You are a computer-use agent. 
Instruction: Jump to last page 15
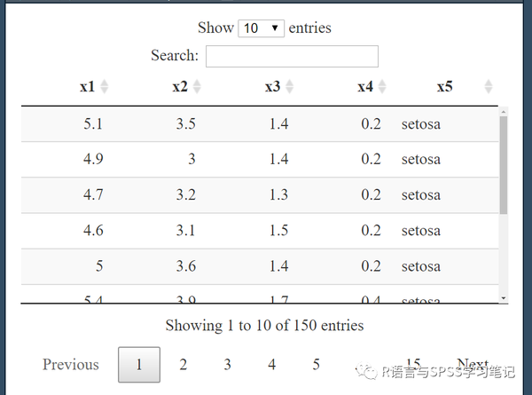(413, 364)
